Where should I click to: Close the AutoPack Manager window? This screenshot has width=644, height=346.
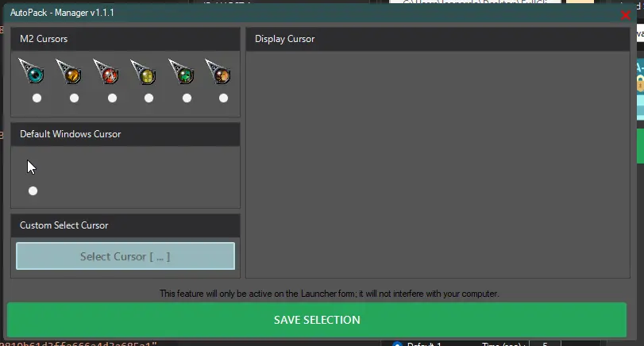pos(626,15)
